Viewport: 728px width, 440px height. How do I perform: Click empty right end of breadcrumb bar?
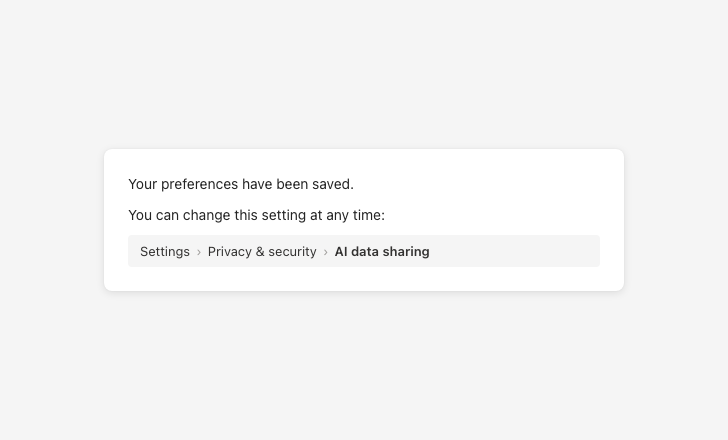click(x=540, y=252)
